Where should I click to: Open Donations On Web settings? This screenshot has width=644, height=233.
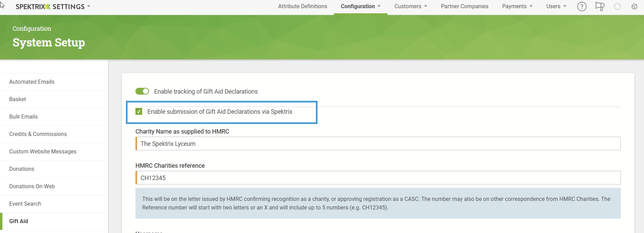pyautogui.click(x=54, y=187)
